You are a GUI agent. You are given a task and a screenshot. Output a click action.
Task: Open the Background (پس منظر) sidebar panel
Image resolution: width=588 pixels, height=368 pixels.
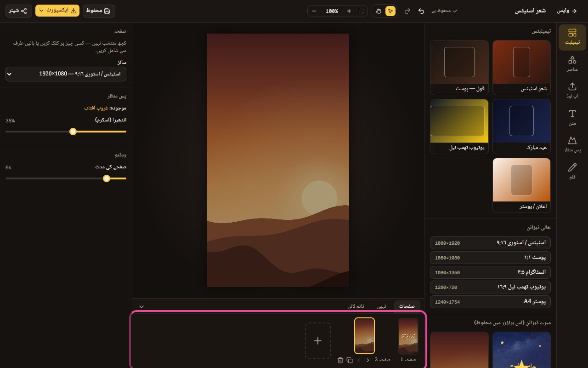[x=572, y=144]
